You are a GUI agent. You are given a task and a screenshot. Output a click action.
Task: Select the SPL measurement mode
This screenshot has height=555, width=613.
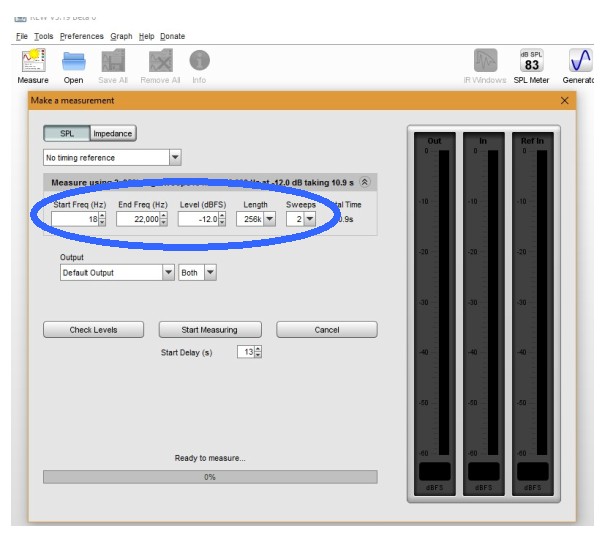tap(66, 133)
